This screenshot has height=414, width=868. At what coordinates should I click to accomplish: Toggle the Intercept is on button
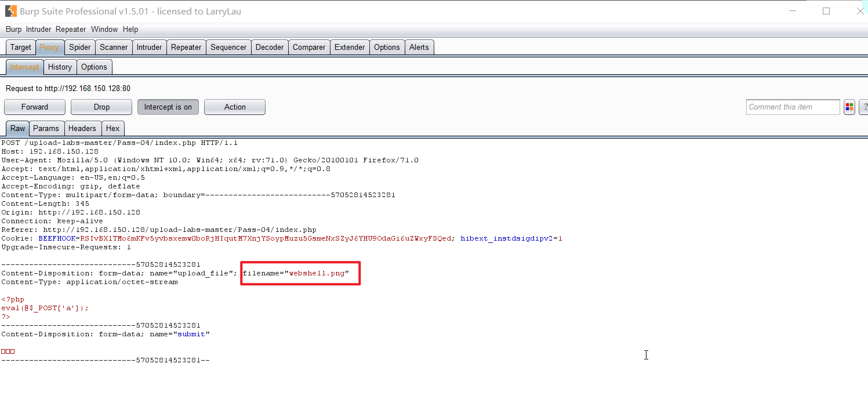pyautogui.click(x=168, y=107)
